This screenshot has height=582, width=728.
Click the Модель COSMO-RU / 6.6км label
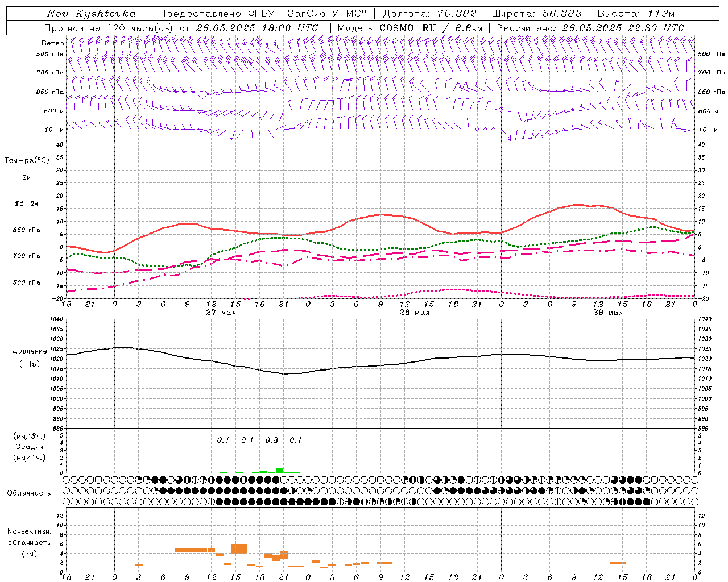click(x=410, y=28)
